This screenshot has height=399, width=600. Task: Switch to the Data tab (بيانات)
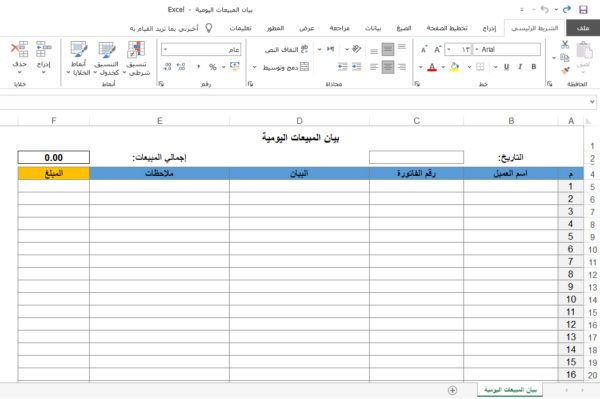click(x=373, y=28)
